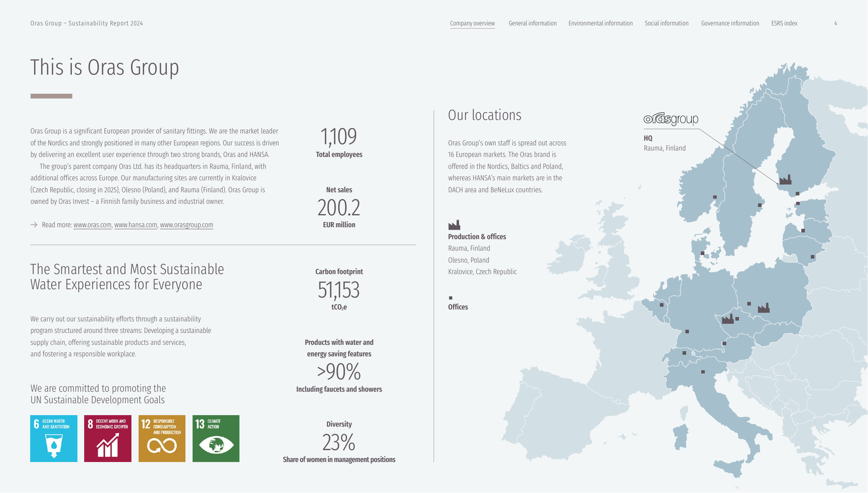
Task: Click the Read more arrow icon
Action: tap(34, 225)
